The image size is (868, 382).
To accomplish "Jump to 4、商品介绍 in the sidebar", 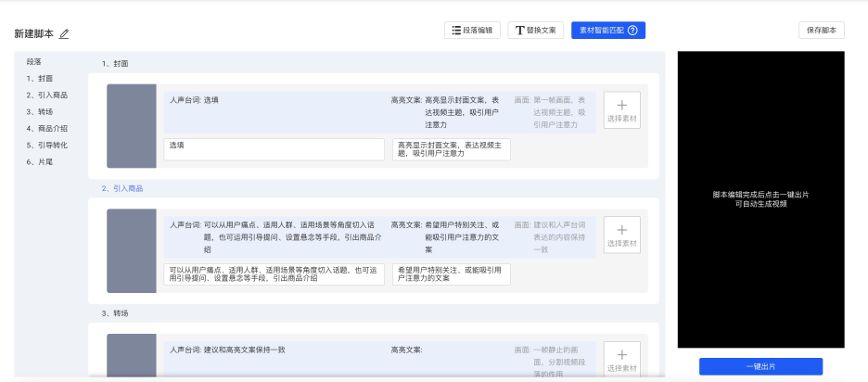I will [47, 129].
